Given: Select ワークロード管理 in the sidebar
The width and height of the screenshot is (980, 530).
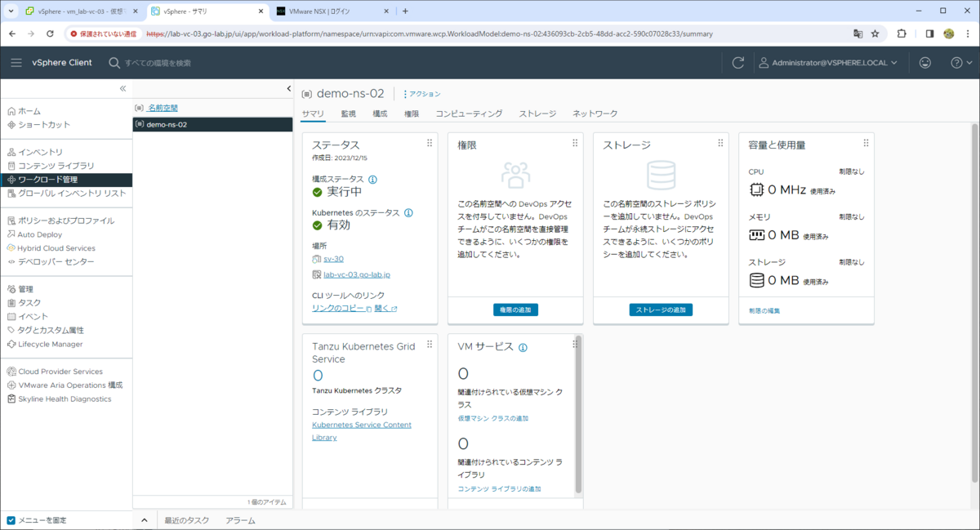Looking at the screenshot, I should coord(66,180).
